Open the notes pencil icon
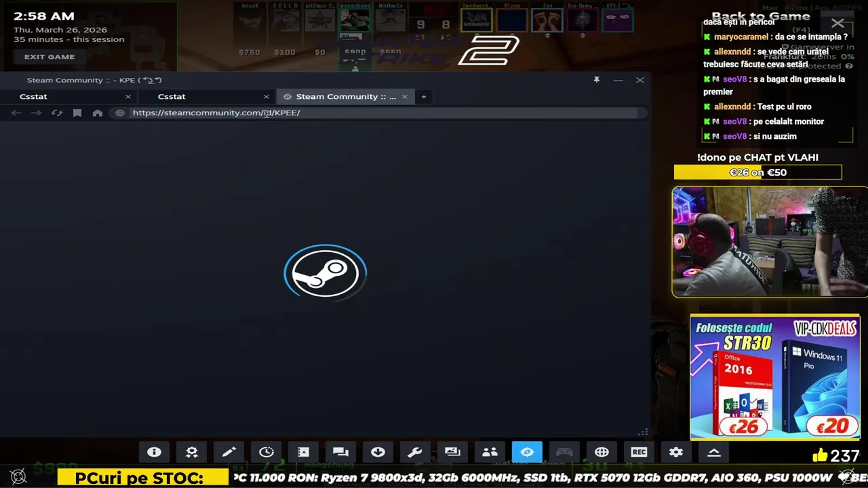 (229, 452)
